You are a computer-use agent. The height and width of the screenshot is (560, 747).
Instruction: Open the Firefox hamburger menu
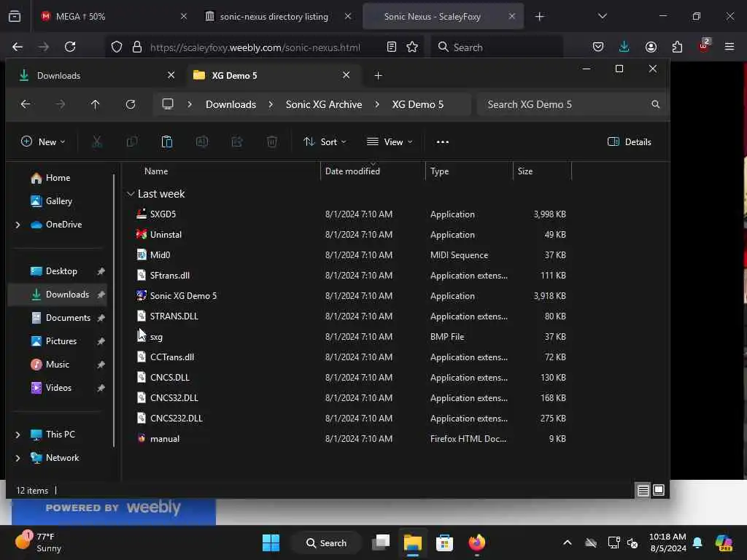tap(729, 47)
